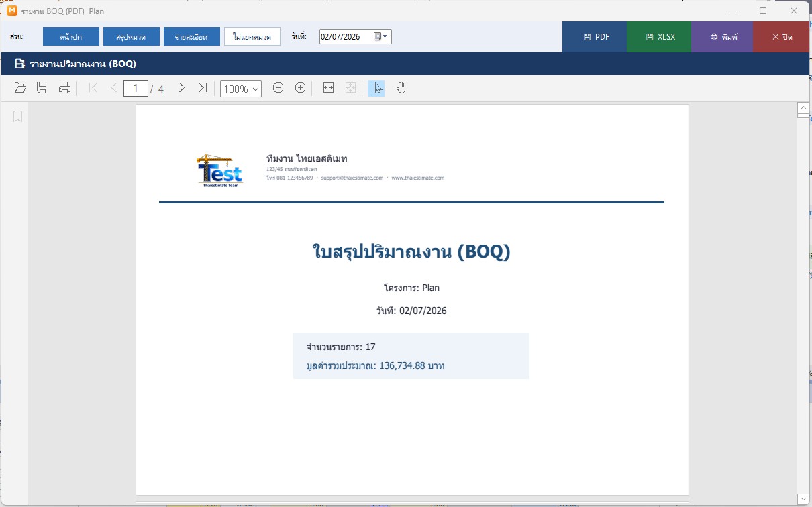Click the scrollbar up arrow
812x507 pixels.
click(x=803, y=107)
